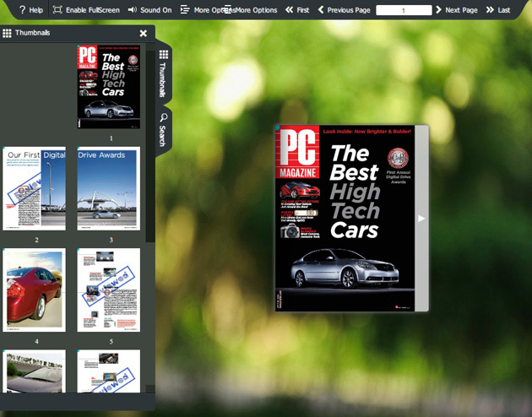
Task: Click the Thumbnails panel grid icon in header
Action: (7, 33)
